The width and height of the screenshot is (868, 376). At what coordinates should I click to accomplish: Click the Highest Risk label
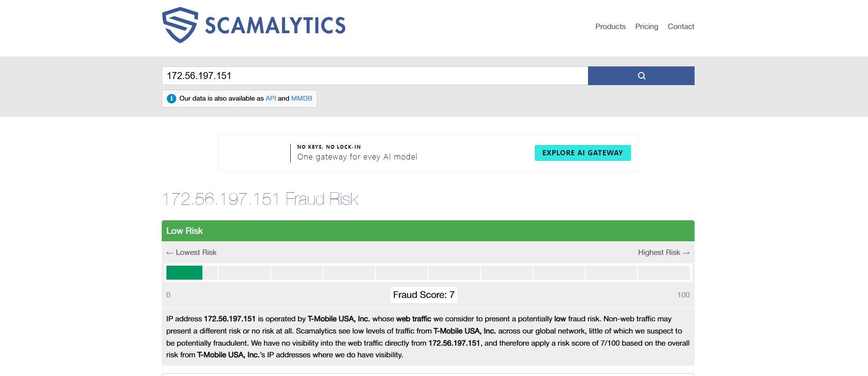tap(664, 253)
